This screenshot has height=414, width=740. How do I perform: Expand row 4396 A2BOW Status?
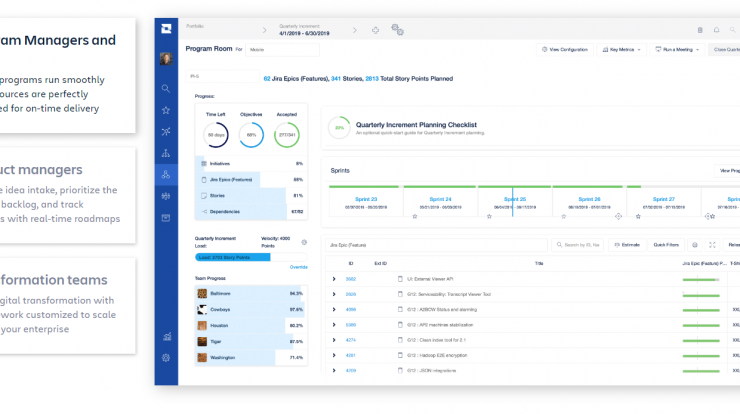tap(334, 310)
